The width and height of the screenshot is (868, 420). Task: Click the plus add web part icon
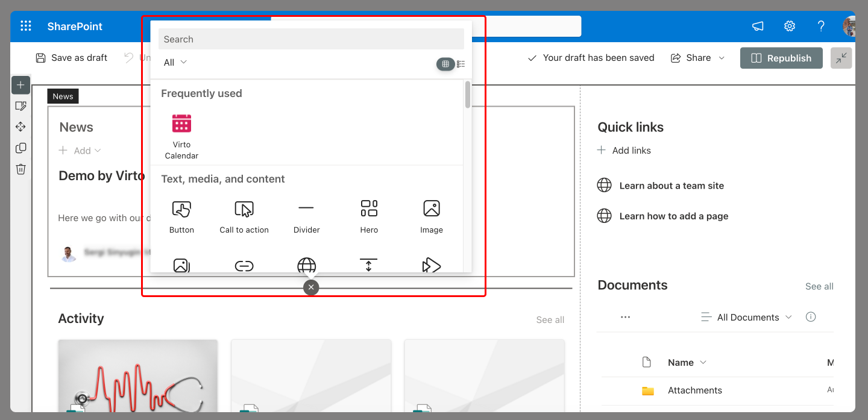point(20,85)
